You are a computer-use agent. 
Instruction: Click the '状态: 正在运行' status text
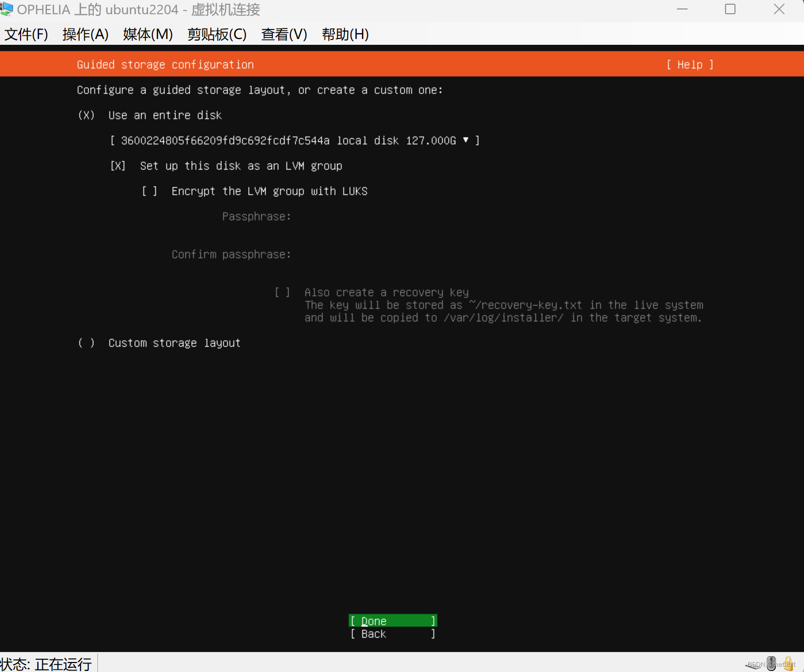(46, 664)
